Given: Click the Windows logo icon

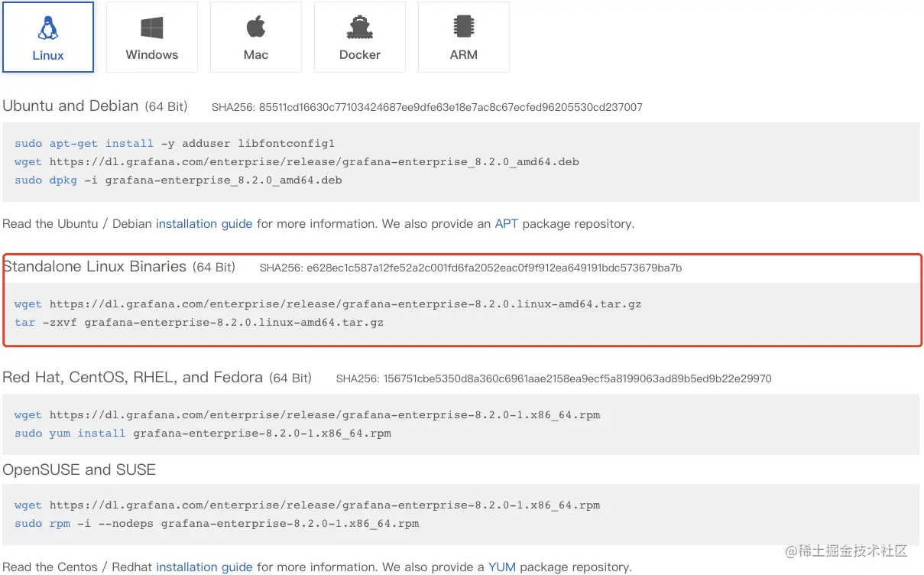Looking at the screenshot, I should 152,28.
